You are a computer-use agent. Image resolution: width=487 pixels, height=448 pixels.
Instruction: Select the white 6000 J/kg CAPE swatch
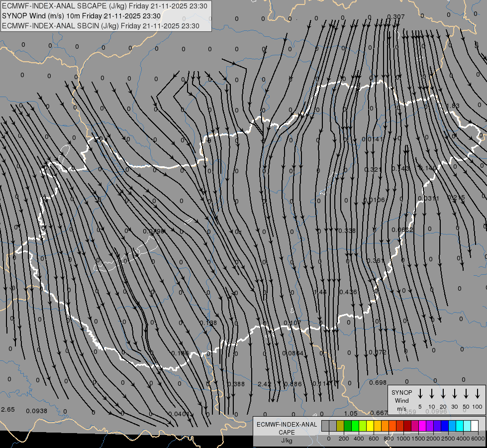pos(475,426)
